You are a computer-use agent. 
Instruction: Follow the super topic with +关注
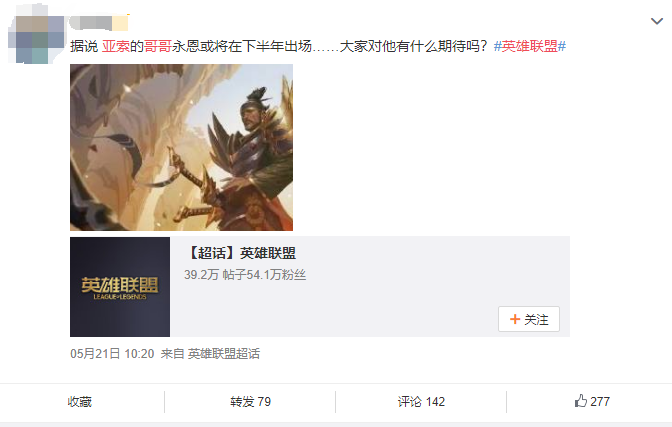pyautogui.click(x=529, y=319)
